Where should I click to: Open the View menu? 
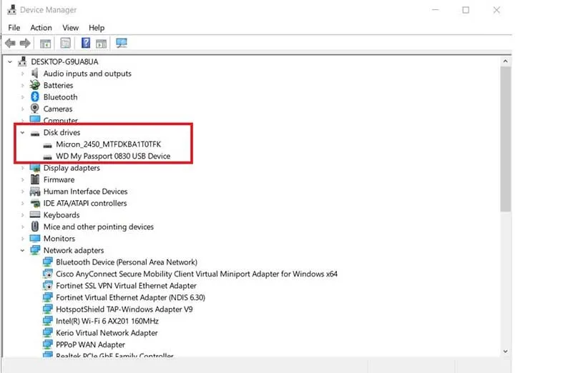pyautogui.click(x=70, y=28)
